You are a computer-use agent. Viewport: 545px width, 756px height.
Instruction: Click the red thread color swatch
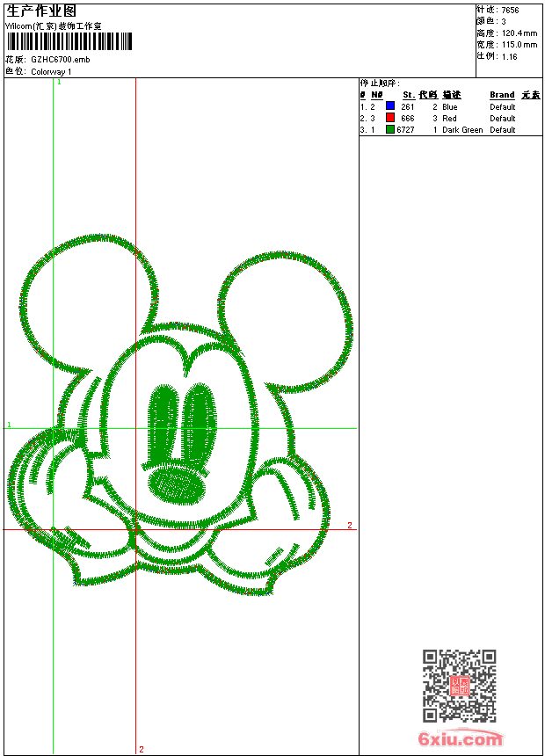[x=389, y=118]
